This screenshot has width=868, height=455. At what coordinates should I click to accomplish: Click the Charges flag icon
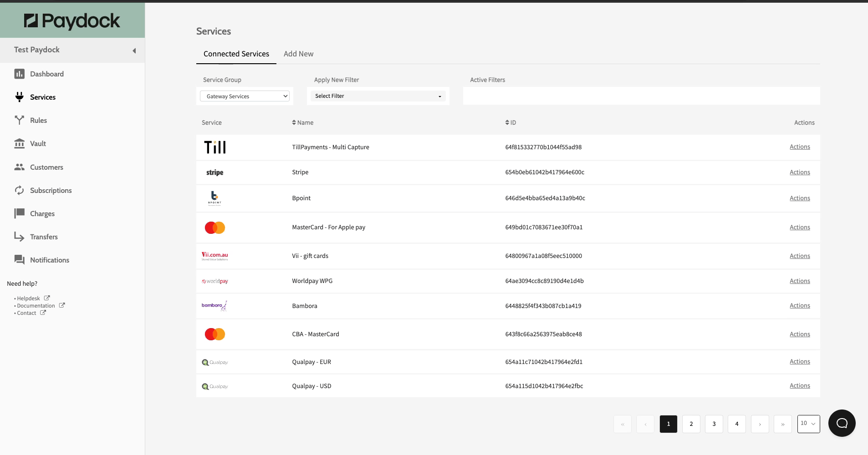coord(19,213)
